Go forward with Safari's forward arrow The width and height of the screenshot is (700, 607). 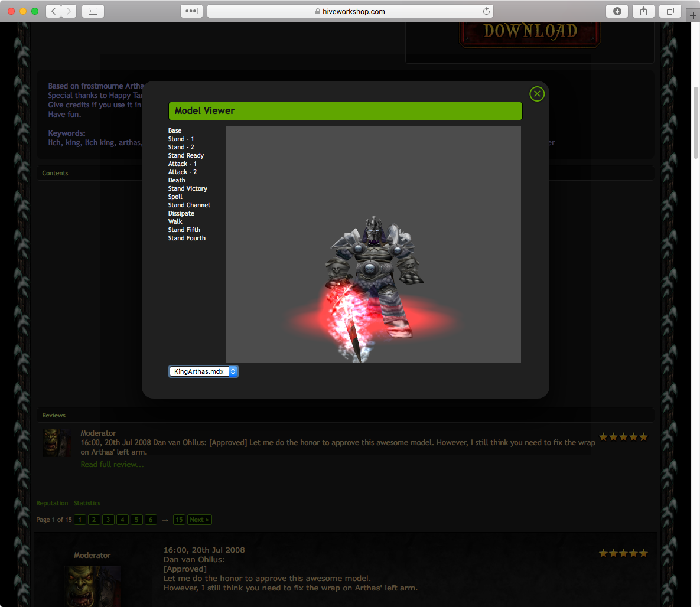69,11
